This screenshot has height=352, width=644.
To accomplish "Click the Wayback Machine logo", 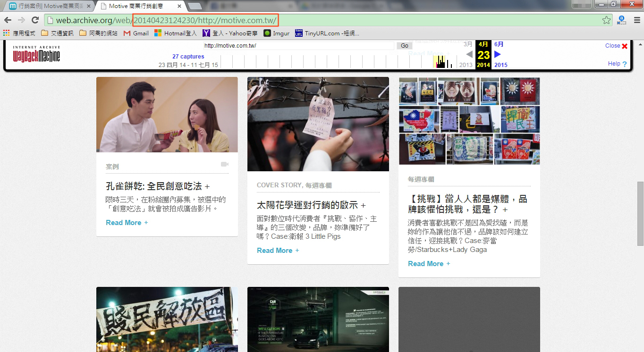I will point(36,54).
